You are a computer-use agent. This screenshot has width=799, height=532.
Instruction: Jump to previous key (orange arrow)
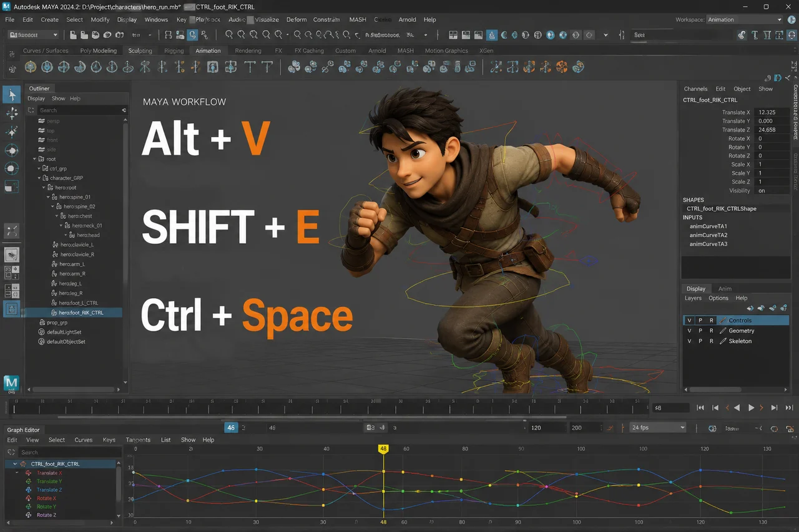[x=727, y=408]
